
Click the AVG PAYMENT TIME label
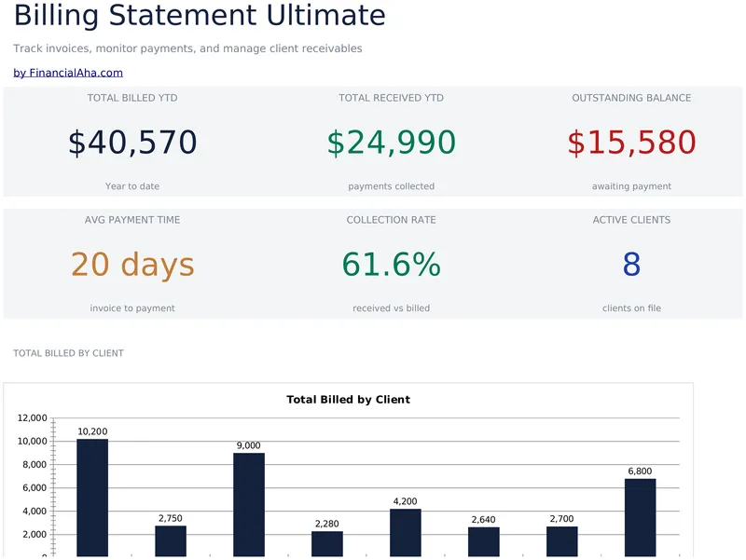[132, 220]
